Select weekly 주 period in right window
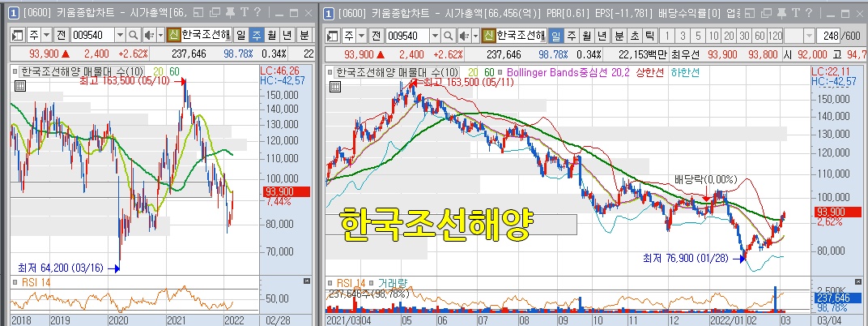868x326 pixels. pos(572,36)
